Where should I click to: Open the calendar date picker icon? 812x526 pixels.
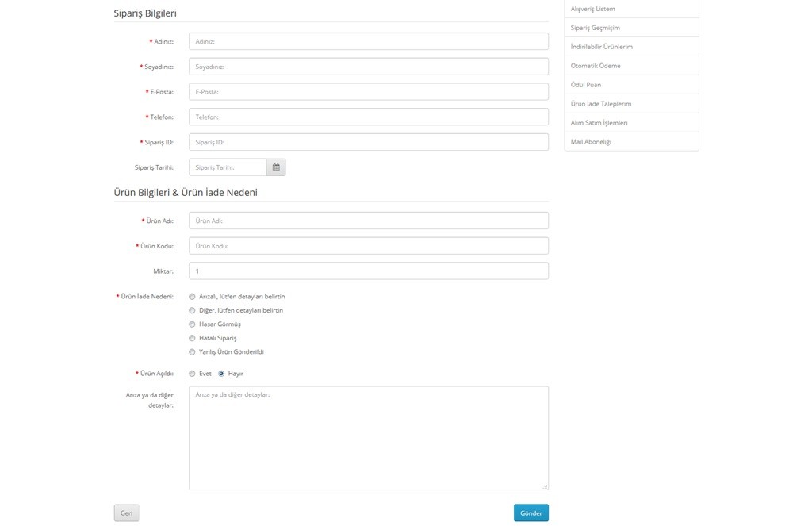(276, 167)
